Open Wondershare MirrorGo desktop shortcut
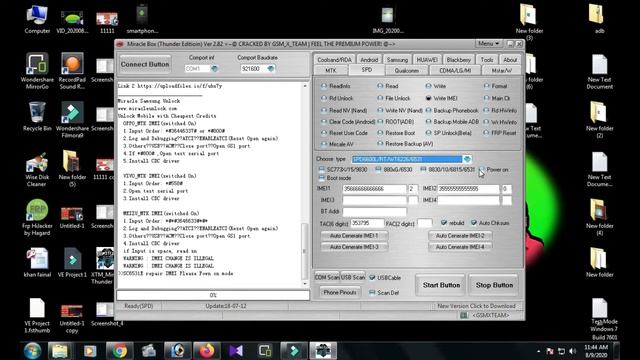The image size is (640, 360). (x=37, y=71)
